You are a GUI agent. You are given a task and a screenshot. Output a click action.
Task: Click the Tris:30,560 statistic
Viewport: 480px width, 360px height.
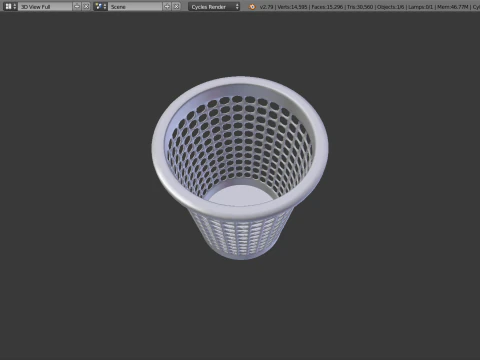pyautogui.click(x=360, y=7)
